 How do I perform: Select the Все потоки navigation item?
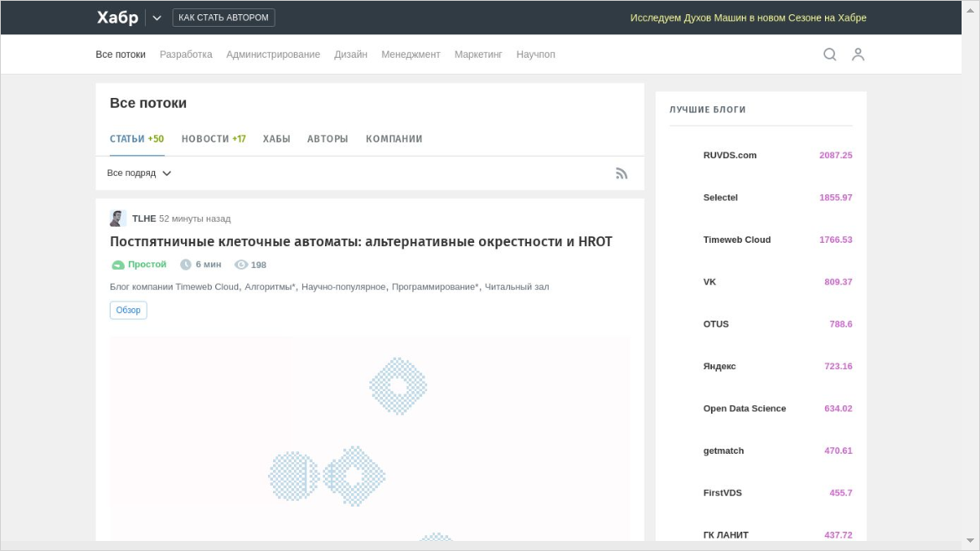click(121, 54)
